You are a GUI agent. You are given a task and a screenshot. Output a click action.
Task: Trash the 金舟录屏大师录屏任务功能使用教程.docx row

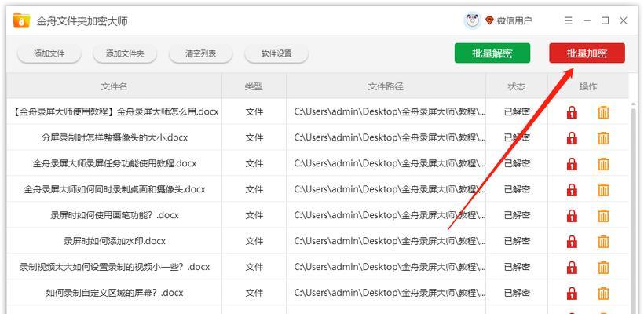tap(603, 164)
